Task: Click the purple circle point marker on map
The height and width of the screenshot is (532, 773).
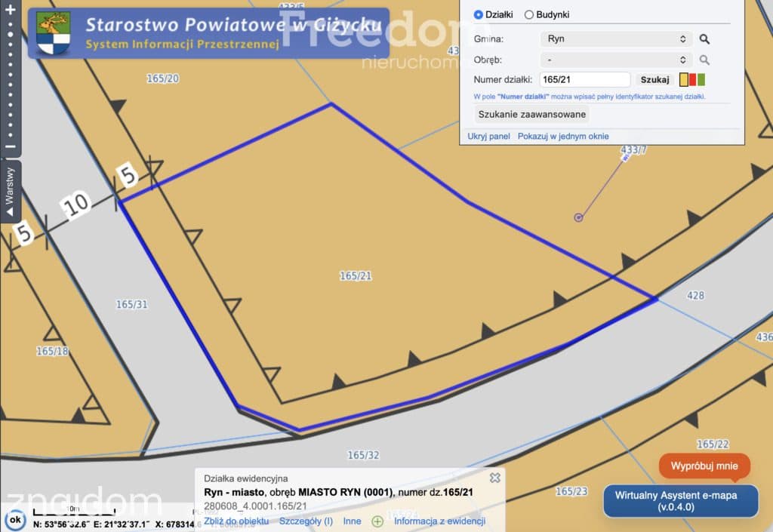Action: tap(578, 217)
